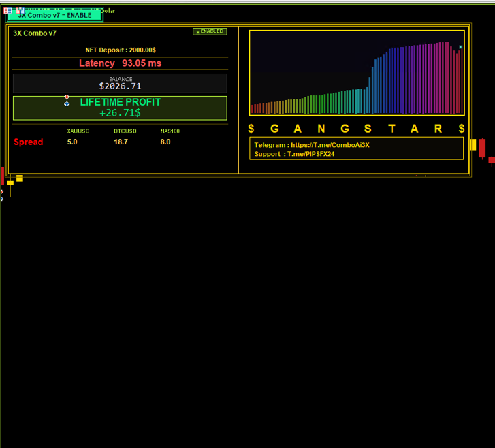Click the 3X Combo v7 = ENABLE button
This screenshot has height=448, width=495.
(x=55, y=15)
